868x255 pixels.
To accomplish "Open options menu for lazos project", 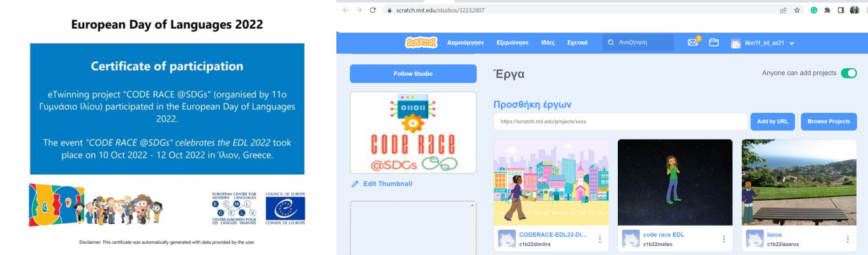I will tap(847, 240).
